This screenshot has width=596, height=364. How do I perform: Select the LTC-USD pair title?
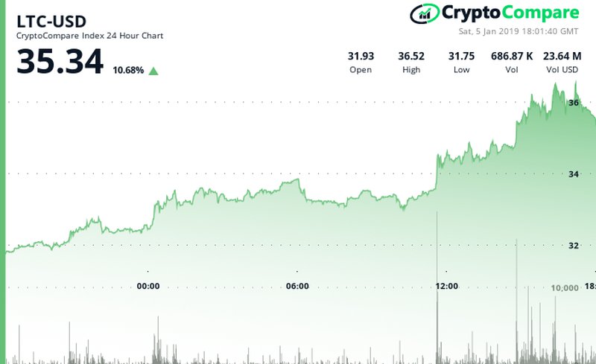(51, 21)
